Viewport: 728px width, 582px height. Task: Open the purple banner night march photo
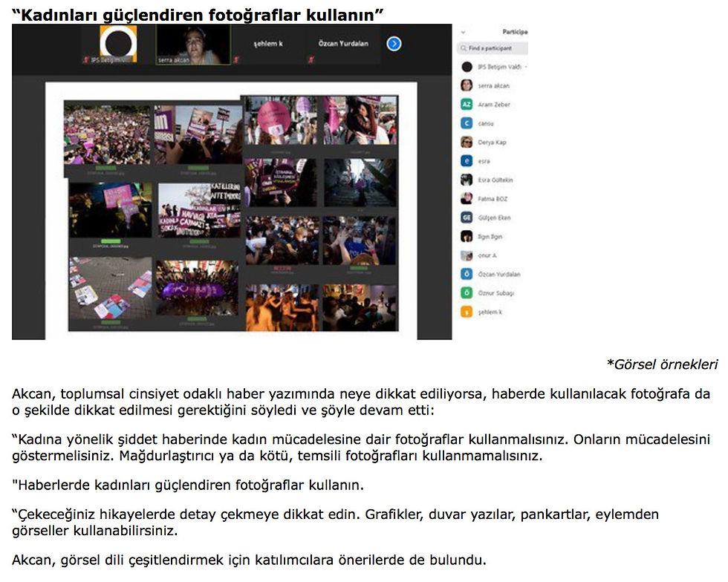coord(197,288)
